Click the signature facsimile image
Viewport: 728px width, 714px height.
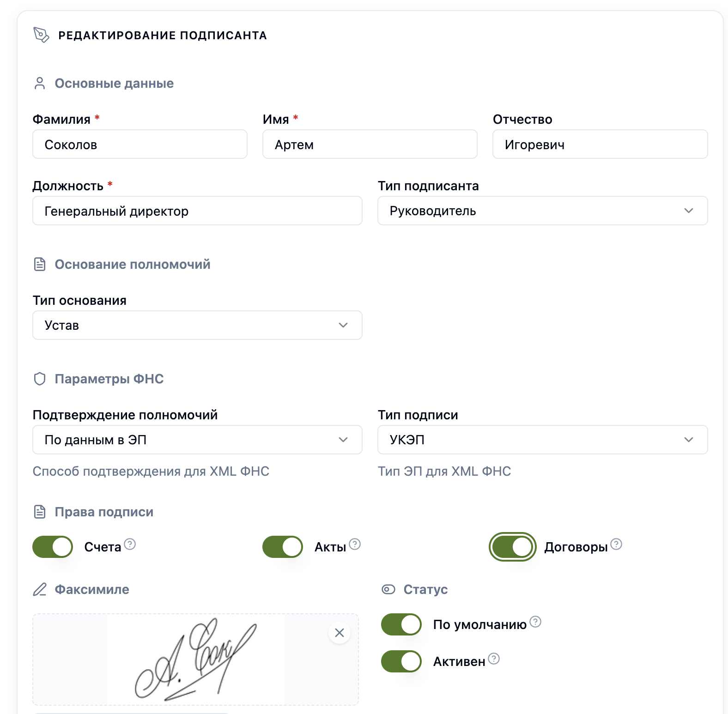tap(195, 659)
